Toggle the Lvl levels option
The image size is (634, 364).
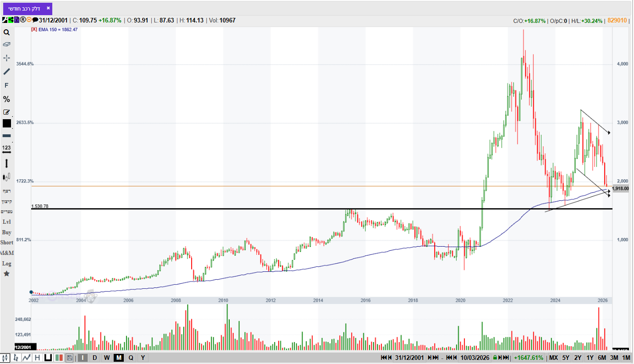6,222
